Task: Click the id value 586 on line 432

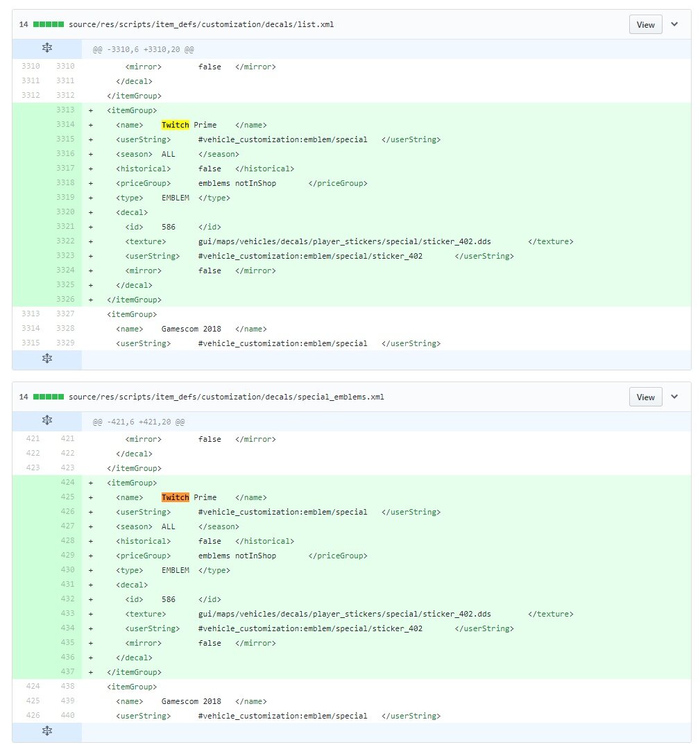Action: pos(168,599)
